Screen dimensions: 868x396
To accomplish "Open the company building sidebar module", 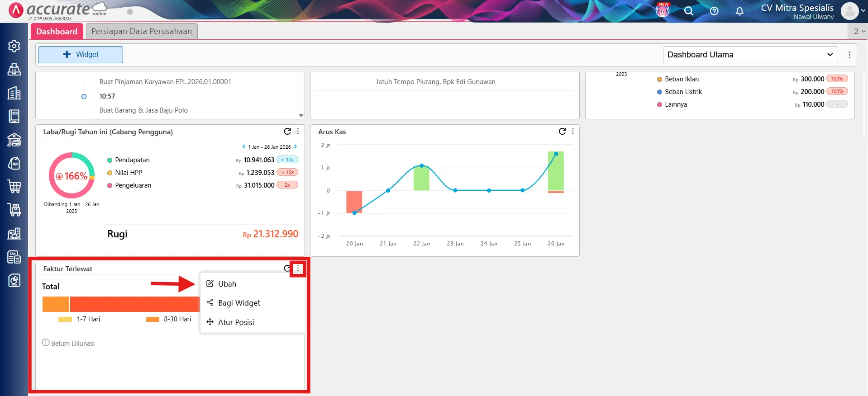I will point(14,93).
